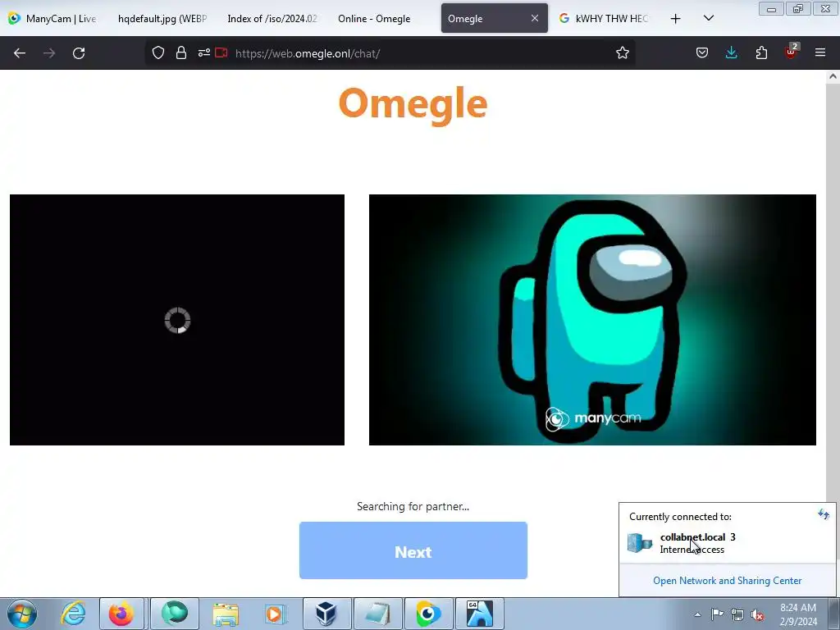Viewport: 840px width, 630px height.
Task: Click the page scrollbar up arrow
Action: 833,76
